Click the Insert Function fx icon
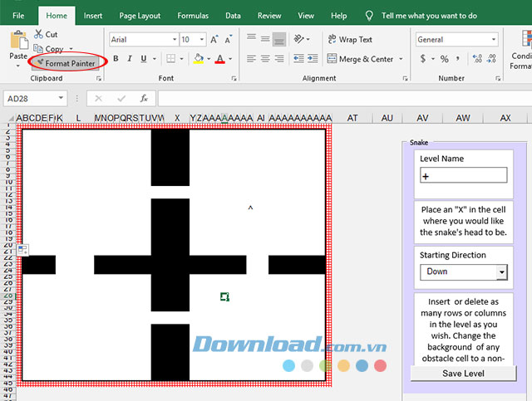The width and height of the screenshot is (532, 401). coord(143,98)
